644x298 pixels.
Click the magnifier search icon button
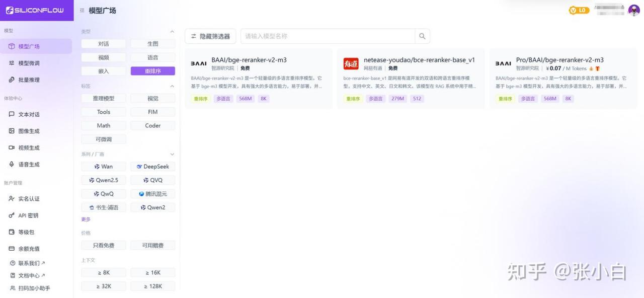click(422, 36)
